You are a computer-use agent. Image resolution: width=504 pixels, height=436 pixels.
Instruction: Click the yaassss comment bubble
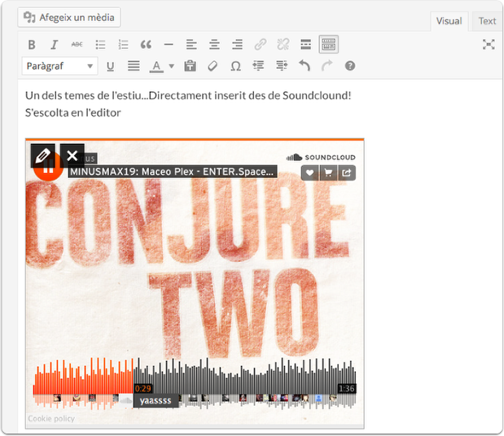click(x=156, y=401)
